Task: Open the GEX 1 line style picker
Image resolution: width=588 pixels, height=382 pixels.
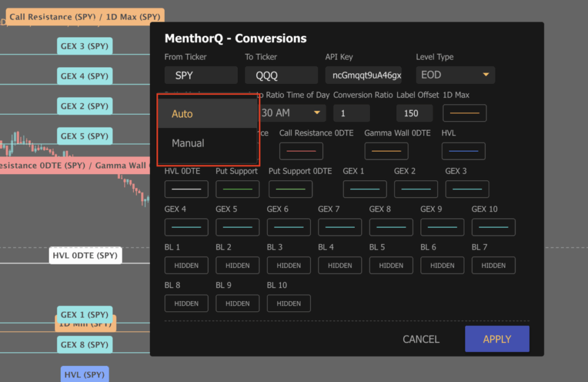Action: (x=365, y=189)
